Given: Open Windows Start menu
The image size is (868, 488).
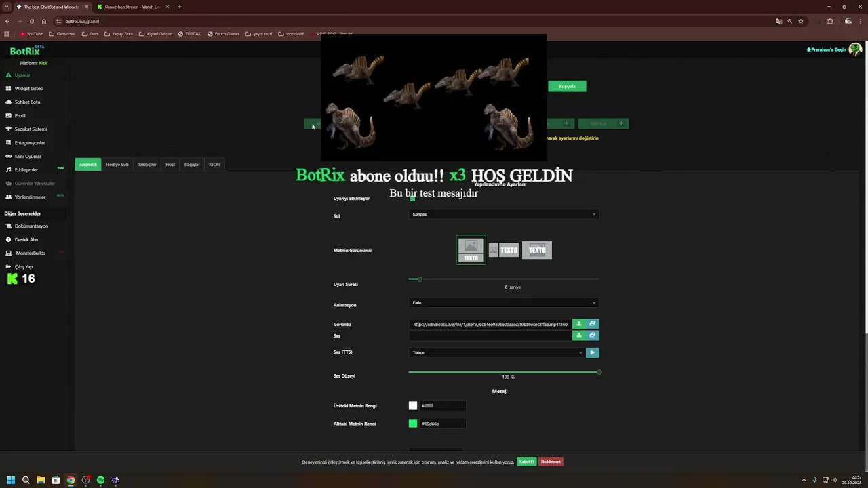Looking at the screenshot, I should click(11, 480).
